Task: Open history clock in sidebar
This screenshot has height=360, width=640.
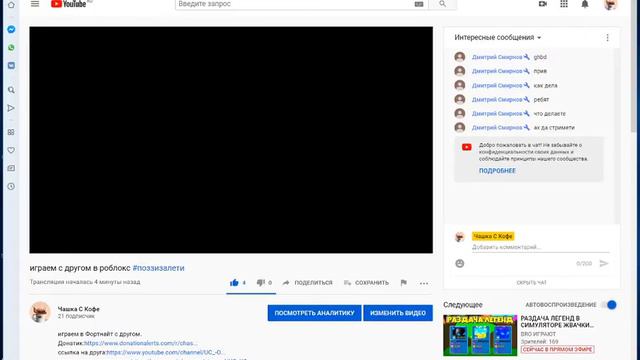Action: point(11,187)
